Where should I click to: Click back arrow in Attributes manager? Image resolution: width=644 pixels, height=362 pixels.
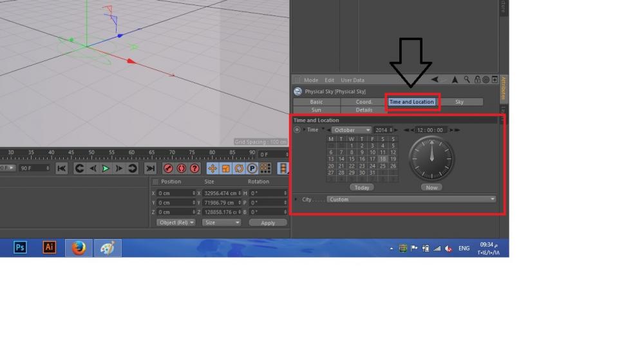pyautogui.click(x=435, y=80)
